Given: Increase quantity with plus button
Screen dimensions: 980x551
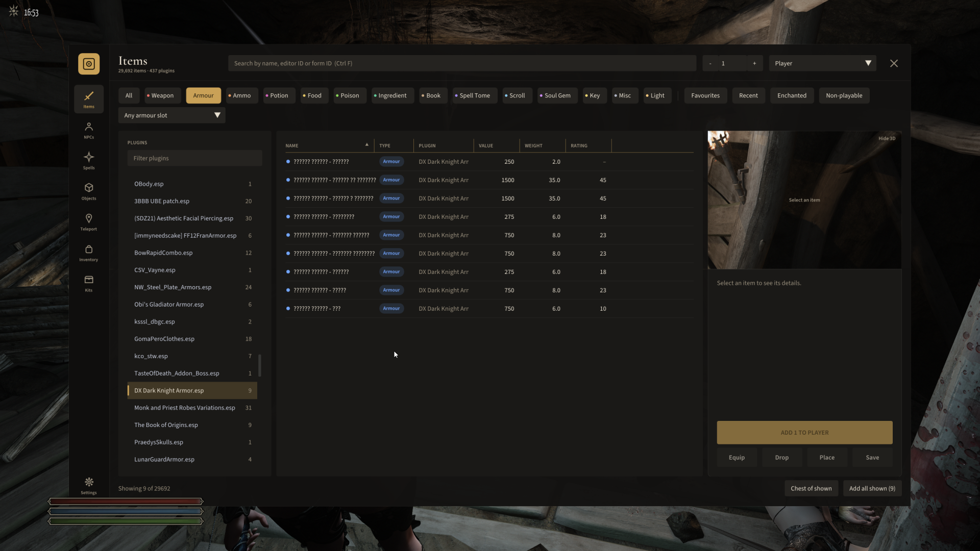Looking at the screenshot, I should pos(754,63).
